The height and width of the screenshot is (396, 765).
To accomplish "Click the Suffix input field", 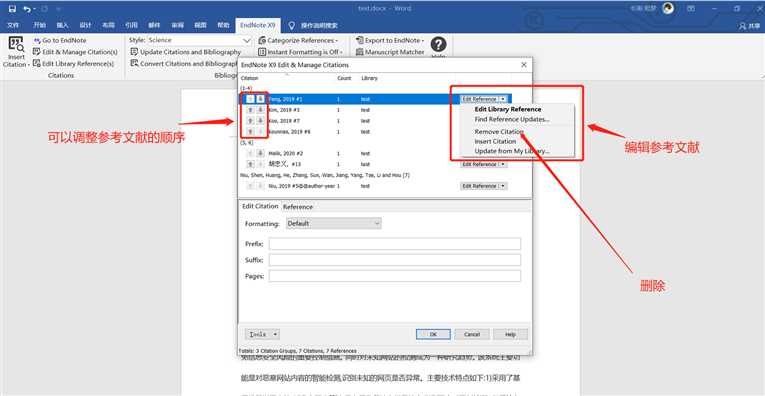I will pos(395,260).
